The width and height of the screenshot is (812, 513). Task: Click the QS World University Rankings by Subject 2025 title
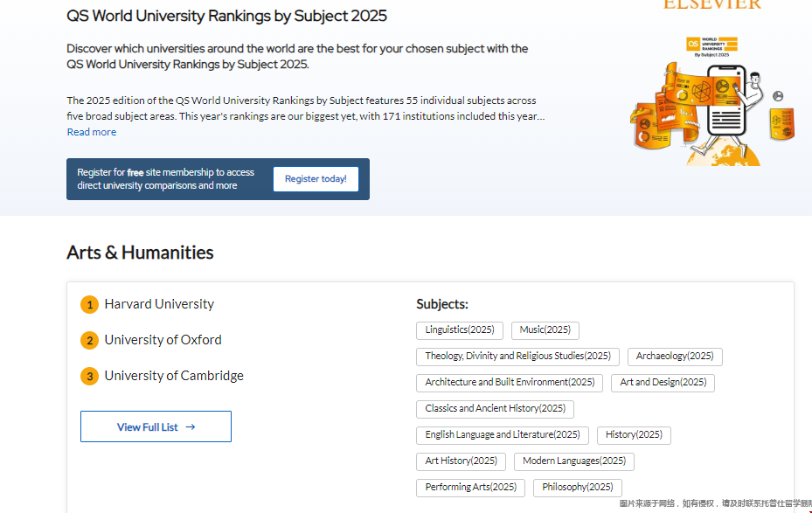coord(226,16)
